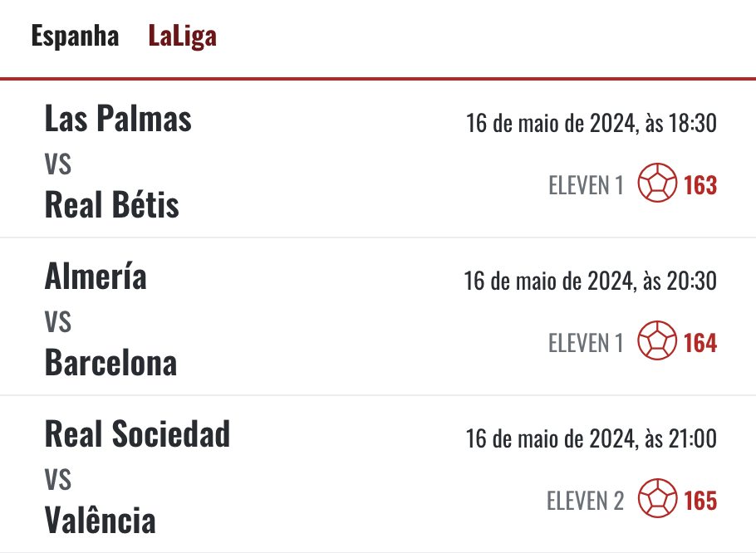This screenshot has width=756, height=553.
Task: Select the Barcelona team name
Action: pyautogui.click(x=110, y=363)
